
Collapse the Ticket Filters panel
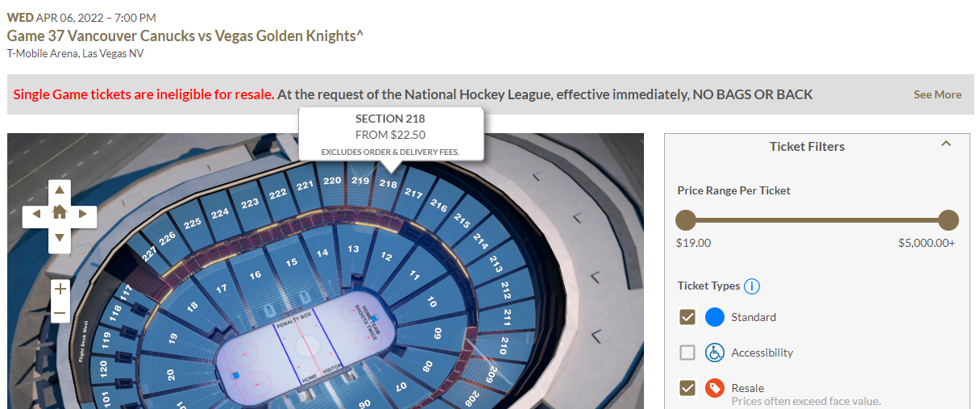pyautogui.click(x=946, y=144)
